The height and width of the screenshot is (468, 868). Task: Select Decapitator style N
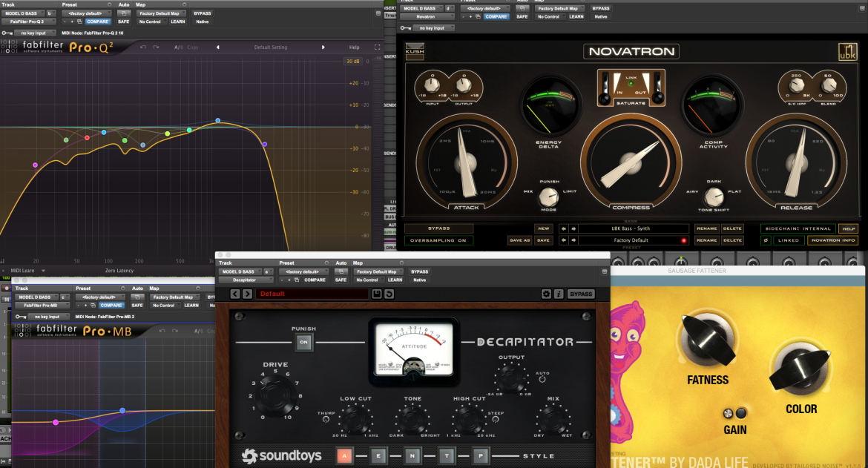click(x=412, y=456)
